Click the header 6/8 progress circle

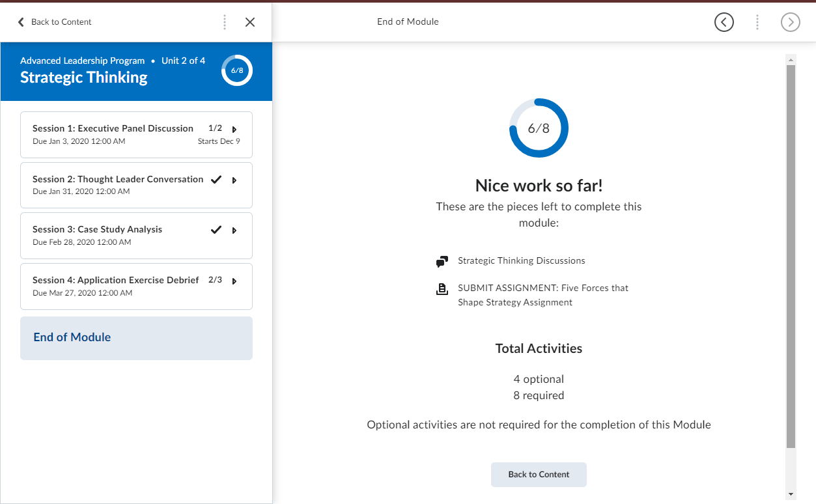(x=237, y=70)
